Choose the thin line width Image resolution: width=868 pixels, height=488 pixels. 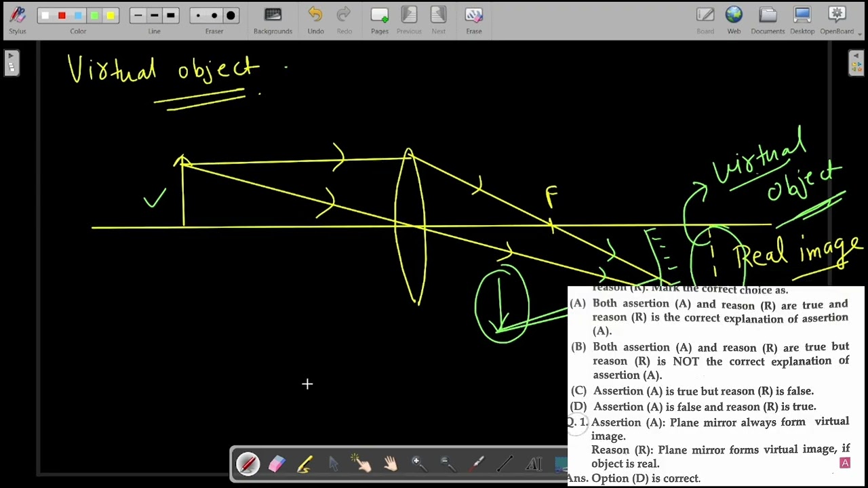(138, 16)
